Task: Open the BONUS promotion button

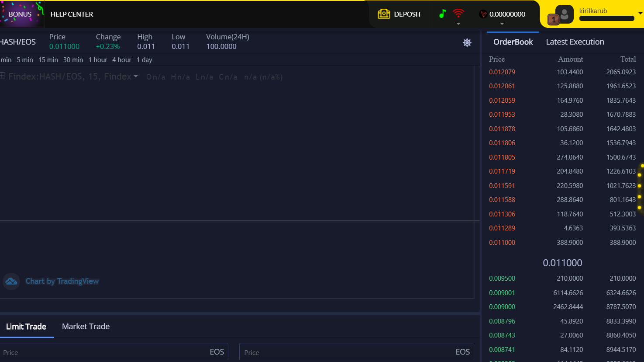Action: tap(22, 14)
